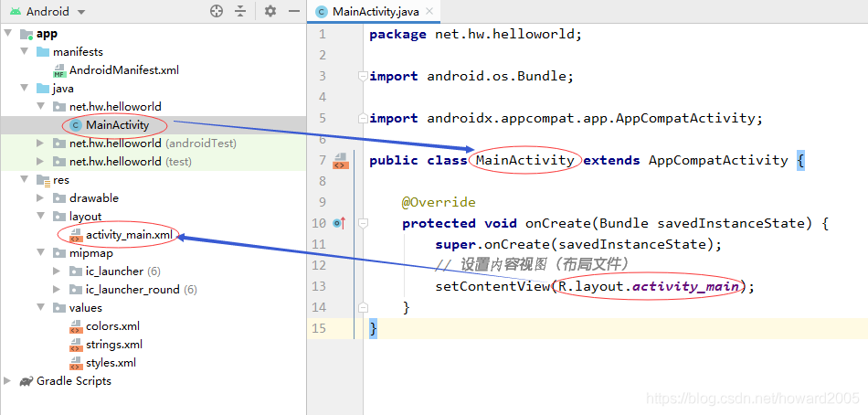Click the Android robot icon in panel header
Viewport: 868px width, 415px height.
16,12
